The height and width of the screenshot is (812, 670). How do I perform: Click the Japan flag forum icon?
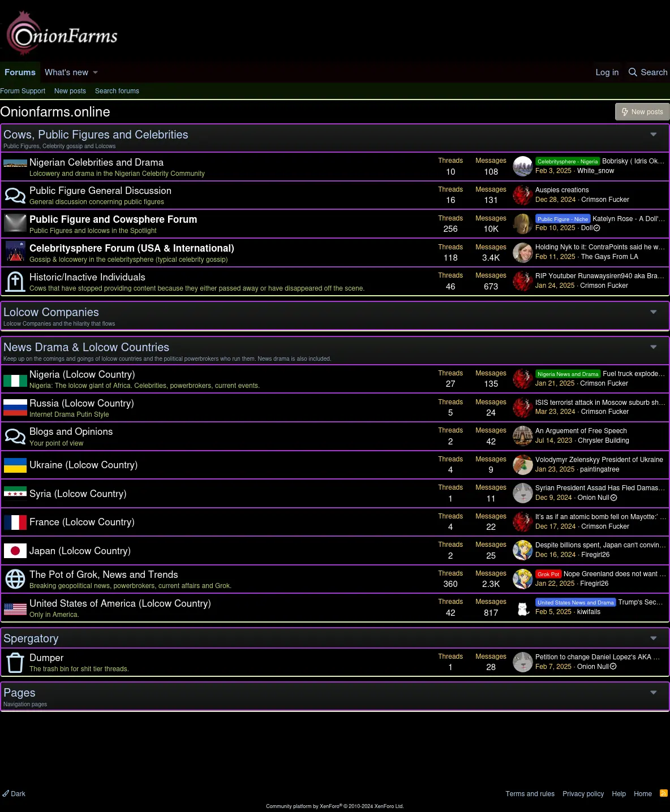(x=15, y=551)
